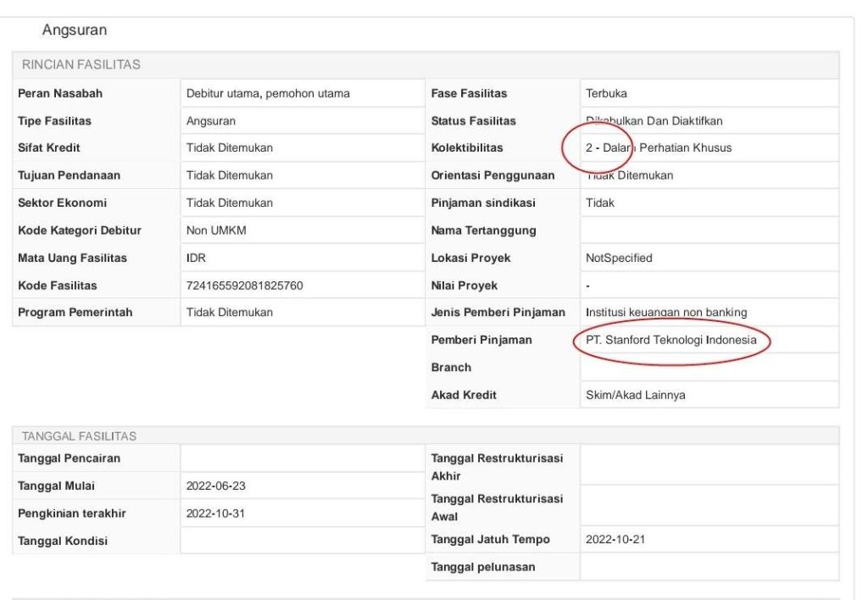Click the empty Tanggal Pencairan field

coord(301,458)
